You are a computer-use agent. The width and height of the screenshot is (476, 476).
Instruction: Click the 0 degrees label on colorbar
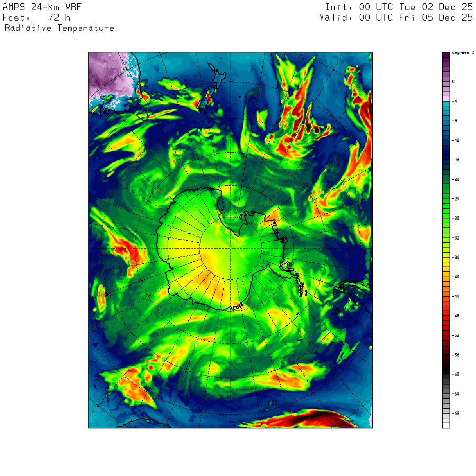453,81
